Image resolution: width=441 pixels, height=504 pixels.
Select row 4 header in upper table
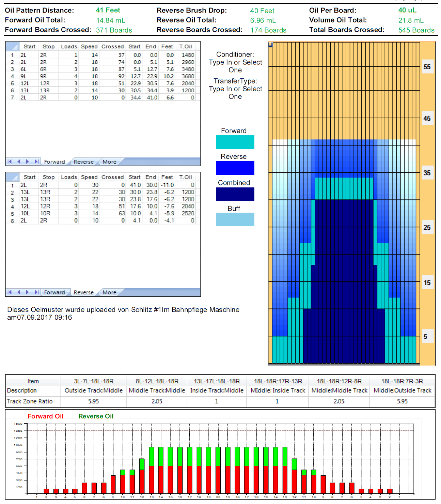12,76
